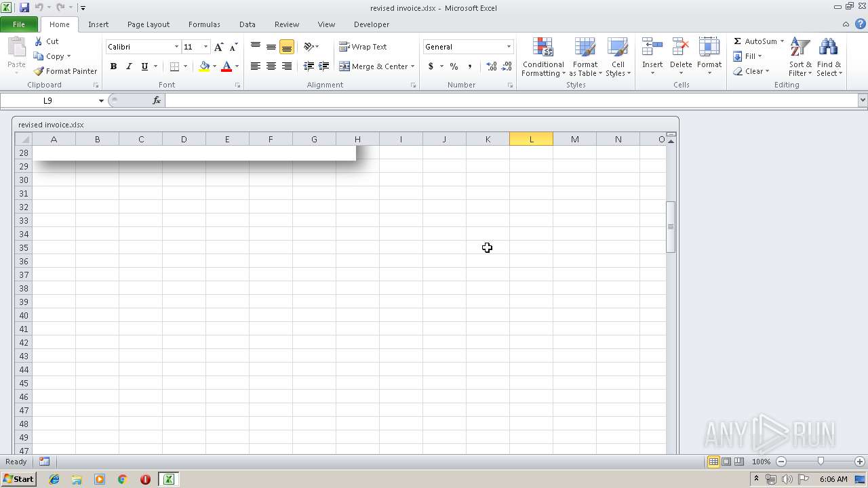This screenshot has height=488, width=868.
Task: Apply Comma Style format
Action: (469, 66)
